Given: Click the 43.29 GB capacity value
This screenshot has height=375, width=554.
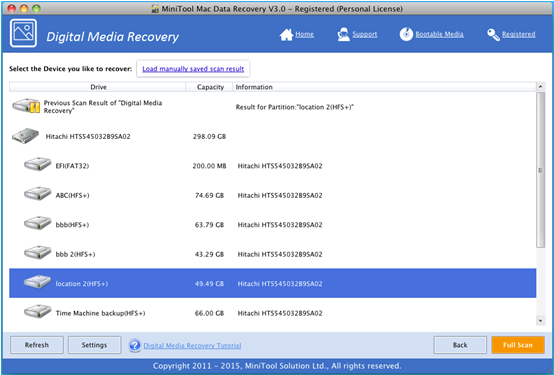Looking at the screenshot, I should pos(209,254).
